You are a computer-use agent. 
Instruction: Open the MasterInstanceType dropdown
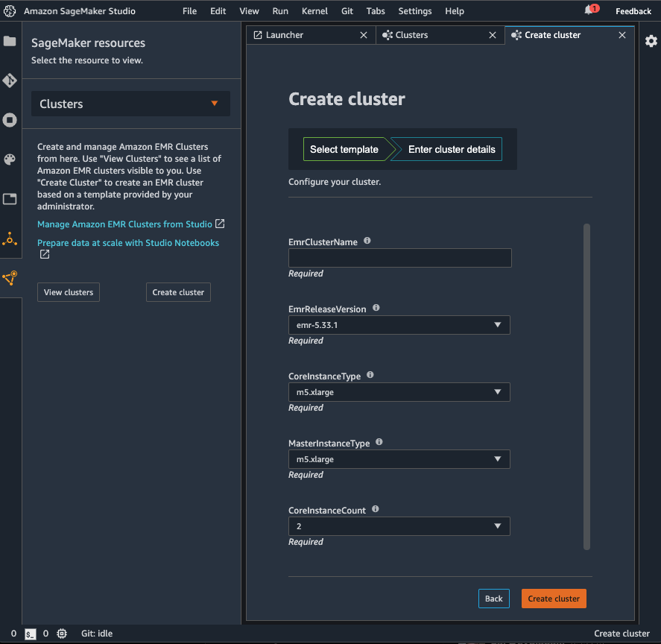point(399,459)
